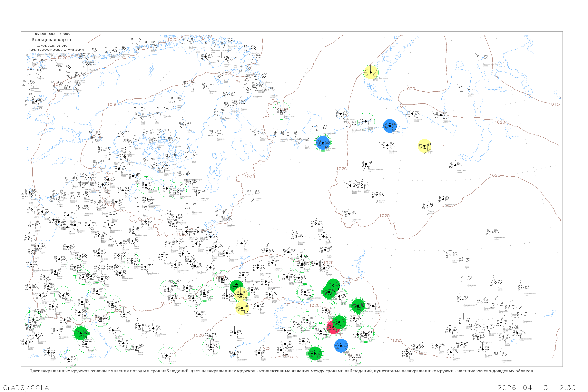Click the yellow Воркута station circle
Screen dimensions: 588x392
tap(425, 146)
